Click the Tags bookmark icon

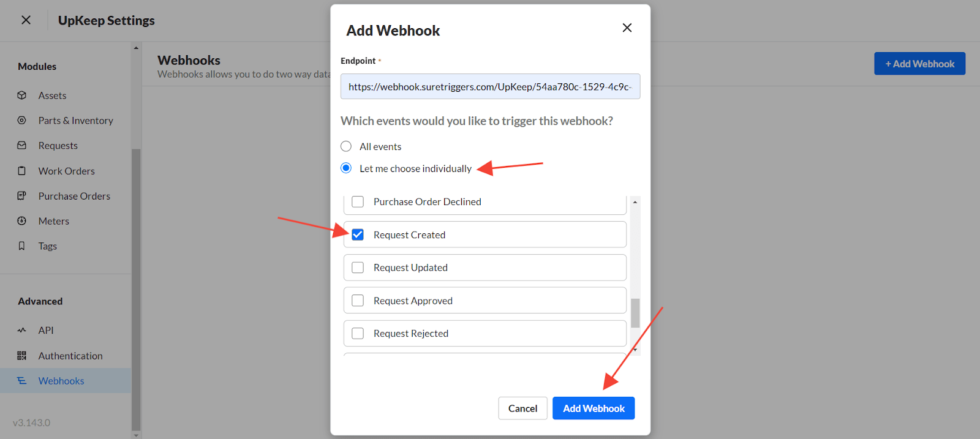(x=22, y=246)
